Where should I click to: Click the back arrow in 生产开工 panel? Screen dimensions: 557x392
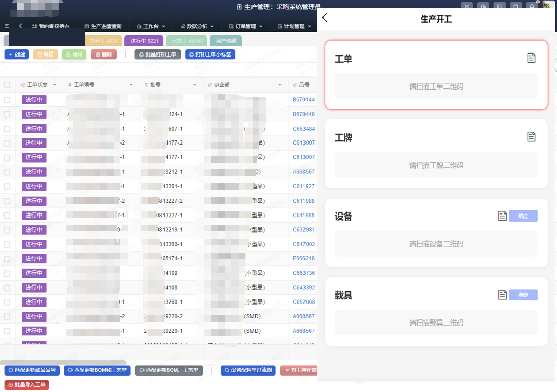[x=325, y=18]
